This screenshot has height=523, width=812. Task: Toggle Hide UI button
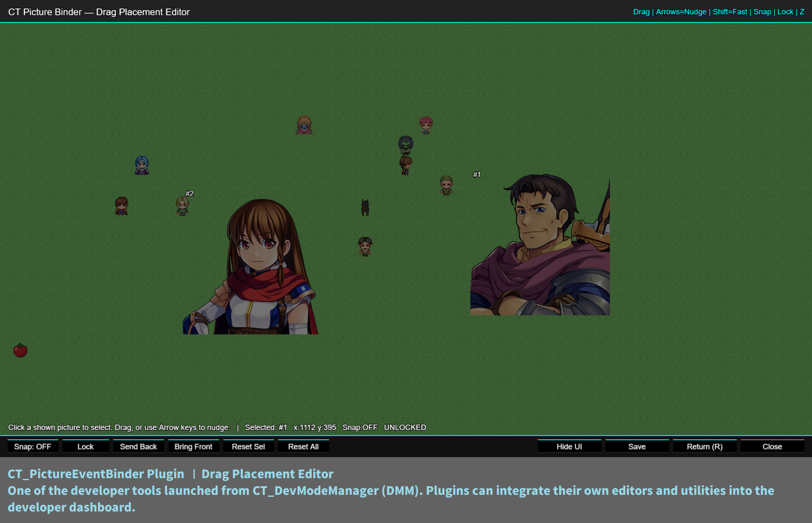pos(569,446)
